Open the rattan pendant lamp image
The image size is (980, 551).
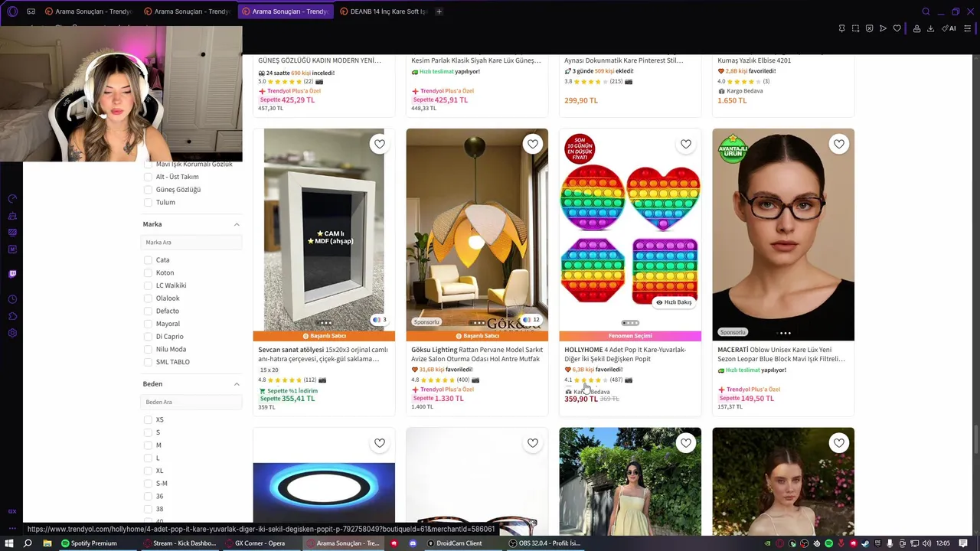477,230
